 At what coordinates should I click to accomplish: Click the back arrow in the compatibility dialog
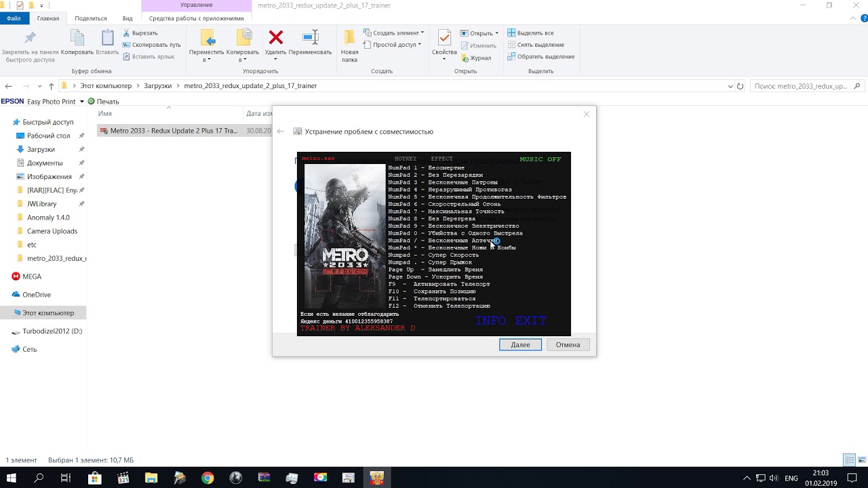coord(280,131)
